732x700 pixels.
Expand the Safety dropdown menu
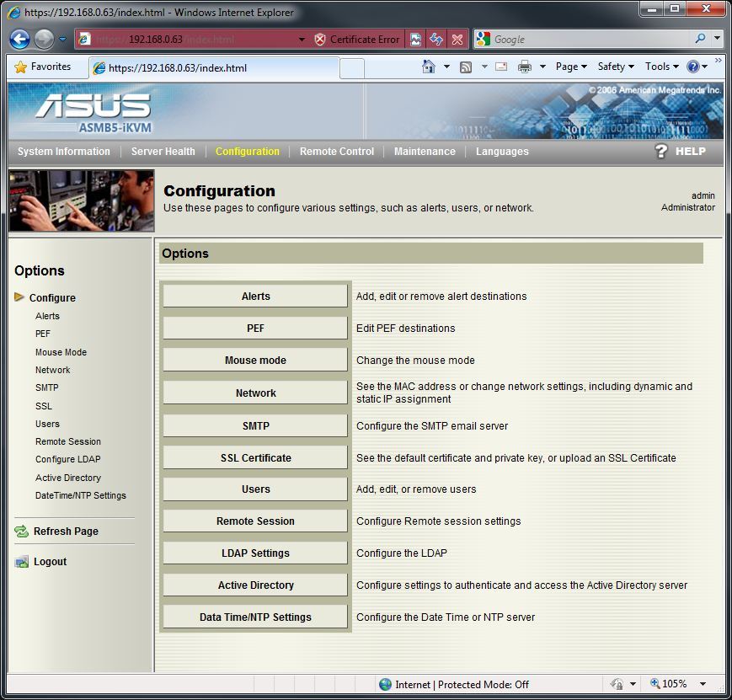coord(616,67)
